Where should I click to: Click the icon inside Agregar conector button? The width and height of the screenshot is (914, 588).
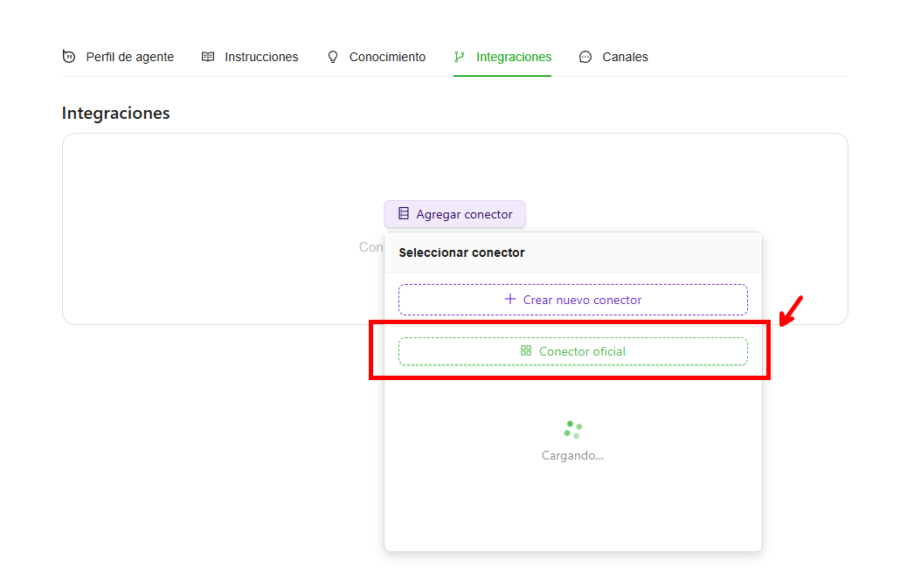click(404, 214)
